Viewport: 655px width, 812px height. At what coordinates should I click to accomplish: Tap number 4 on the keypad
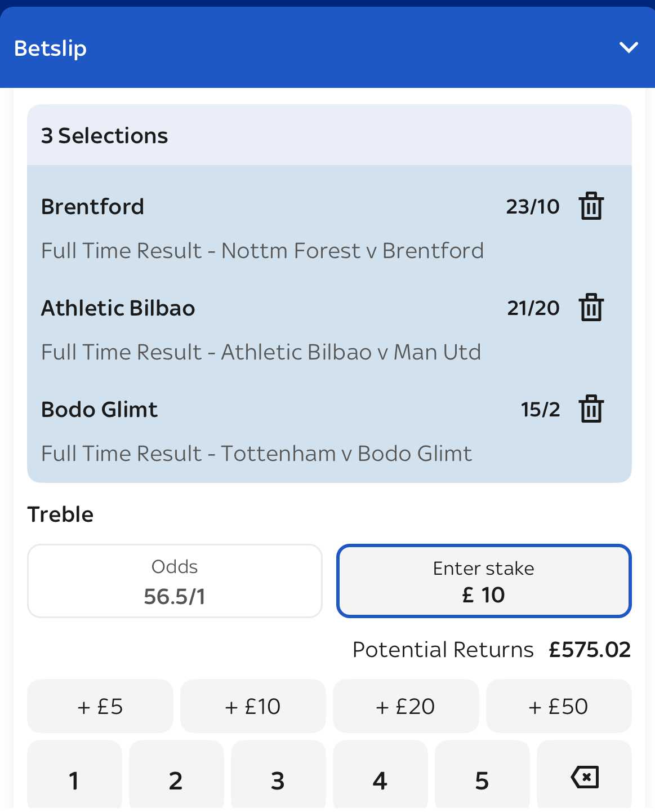point(380,778)
